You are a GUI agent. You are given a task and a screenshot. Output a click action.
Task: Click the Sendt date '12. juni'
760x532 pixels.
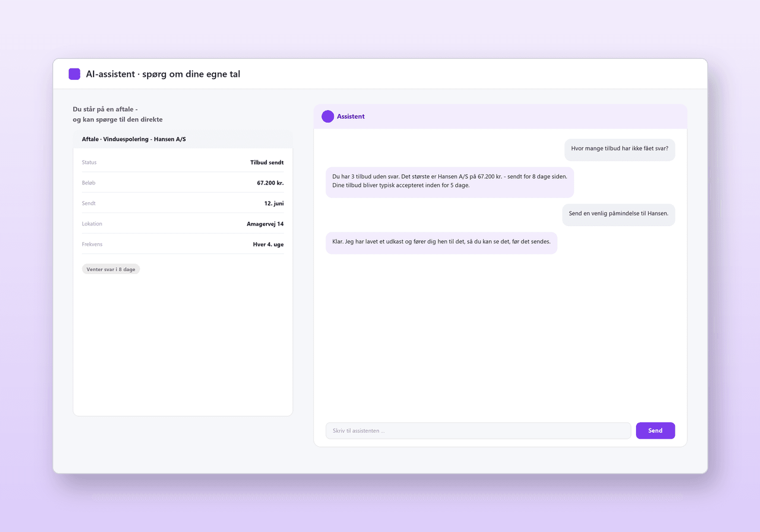pos(274,203)
